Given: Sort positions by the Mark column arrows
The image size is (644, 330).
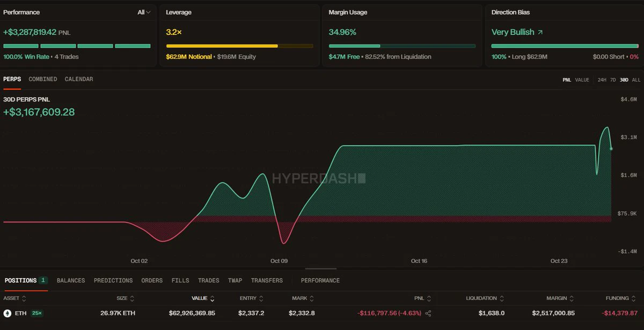Looking at the screenshot, I should (x=312, y=298).
